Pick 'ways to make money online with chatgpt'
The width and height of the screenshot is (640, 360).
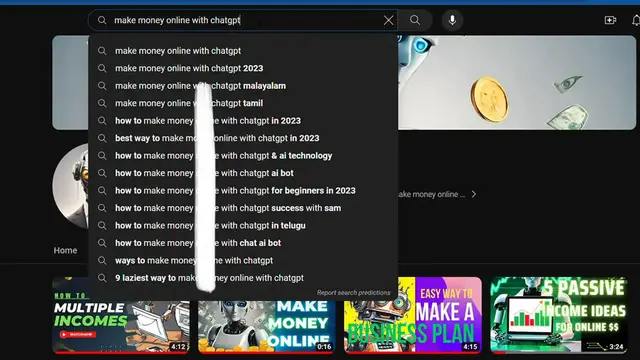point(243,260)
